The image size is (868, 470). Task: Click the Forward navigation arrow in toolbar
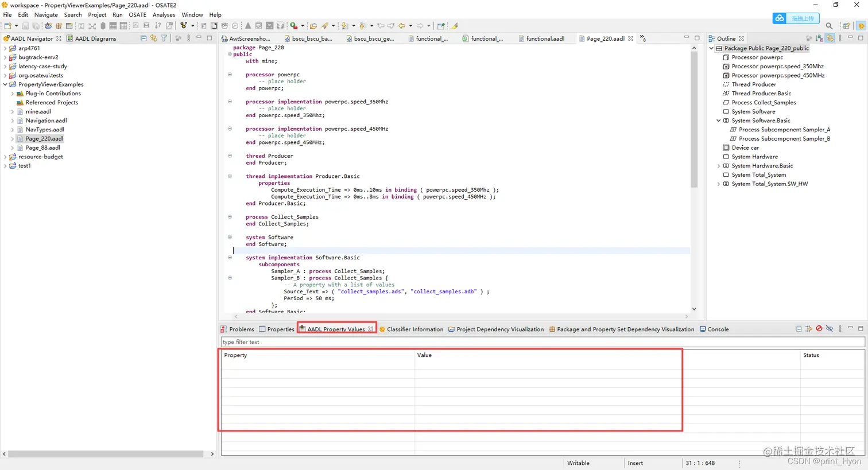click(x=420, y=26)
